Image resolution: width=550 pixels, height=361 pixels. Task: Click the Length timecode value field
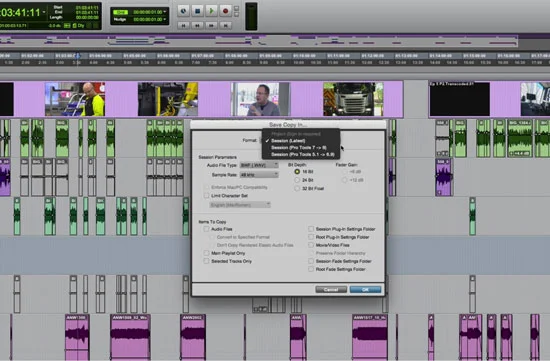pos(87,17)
